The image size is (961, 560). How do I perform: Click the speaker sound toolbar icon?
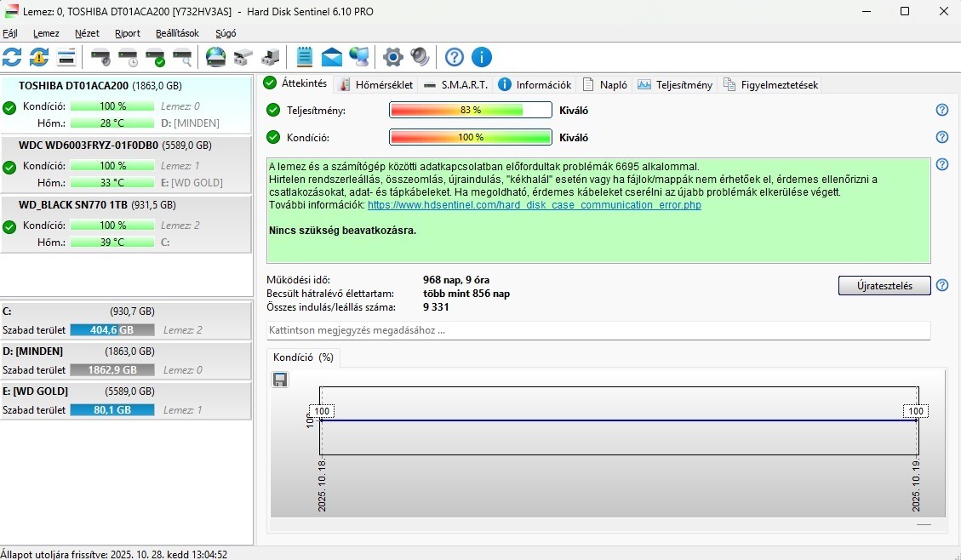pos(420,57)
